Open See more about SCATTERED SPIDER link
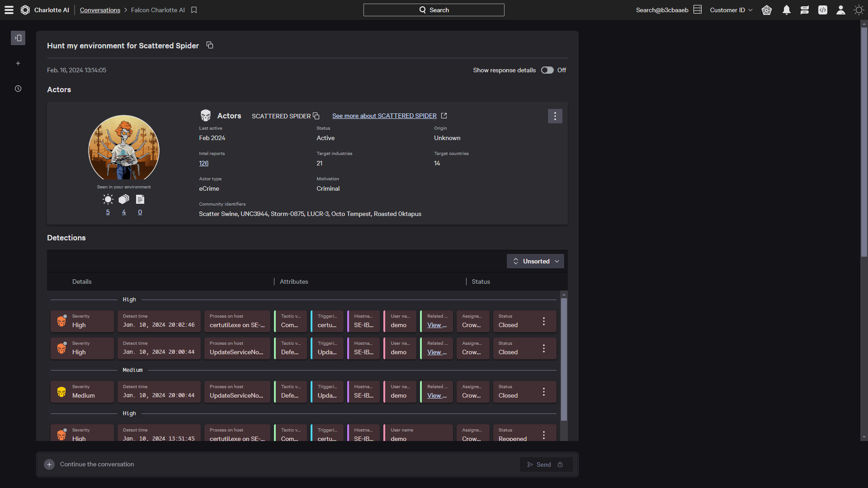 389,116
